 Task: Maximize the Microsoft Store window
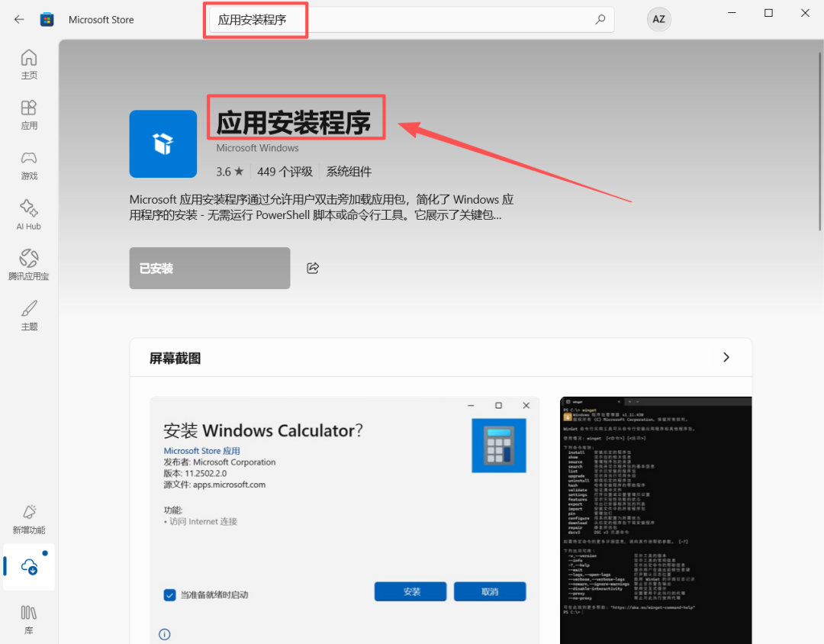(768, 13)
